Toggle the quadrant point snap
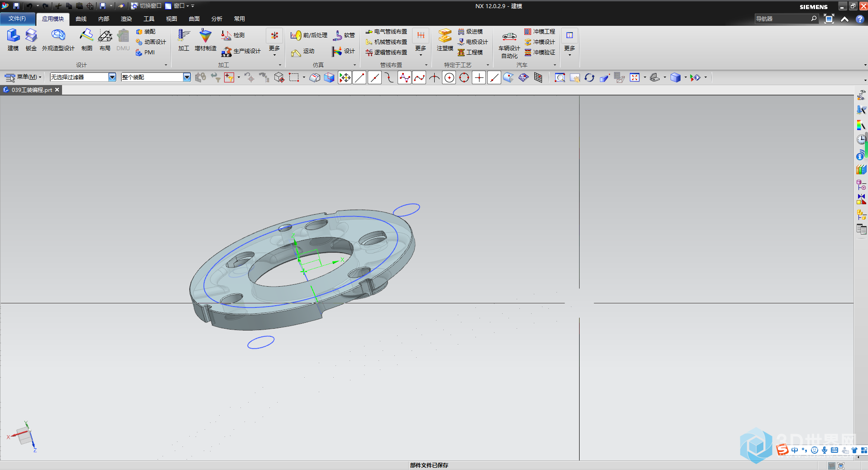 point(464,78)
